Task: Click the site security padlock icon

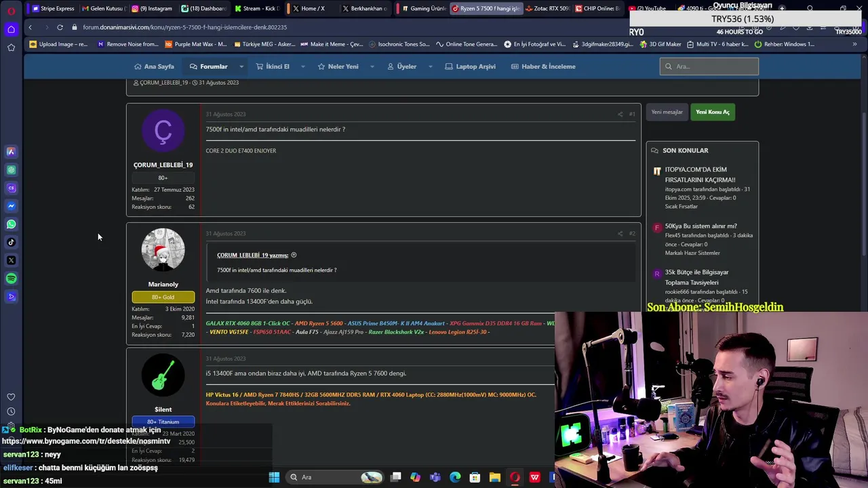Action: 75,27
